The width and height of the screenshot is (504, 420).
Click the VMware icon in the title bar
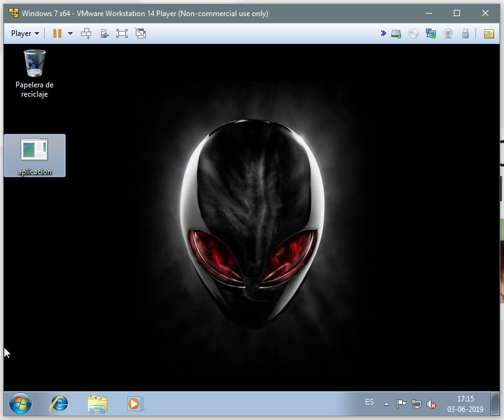click(14, 13)
